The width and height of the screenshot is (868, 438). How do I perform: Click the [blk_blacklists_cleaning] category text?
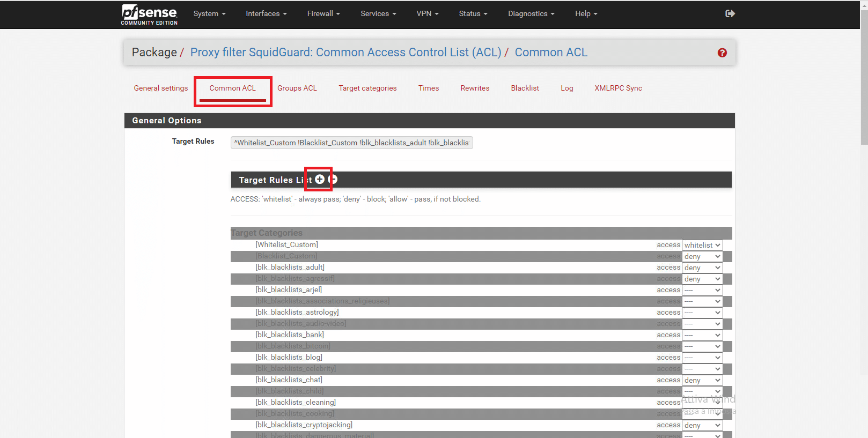click(296, 402)
